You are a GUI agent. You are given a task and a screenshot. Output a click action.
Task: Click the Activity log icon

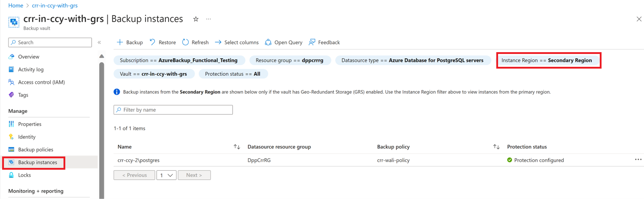[x=11, y=69]
